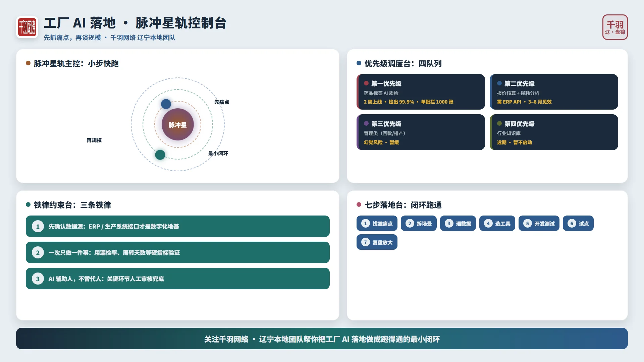Select step chip 试点
This screenshot has width=644, height=362.
pos(578,223)
